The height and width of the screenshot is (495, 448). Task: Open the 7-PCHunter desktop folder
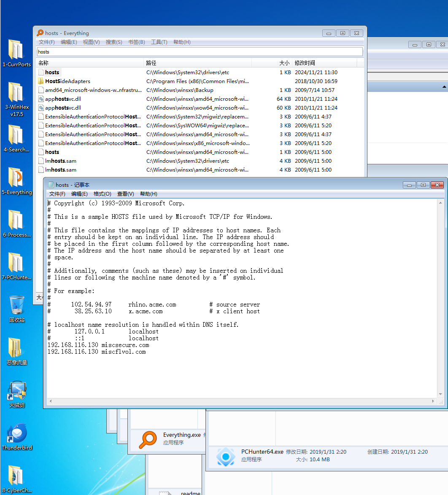click(x=16, y=266)
